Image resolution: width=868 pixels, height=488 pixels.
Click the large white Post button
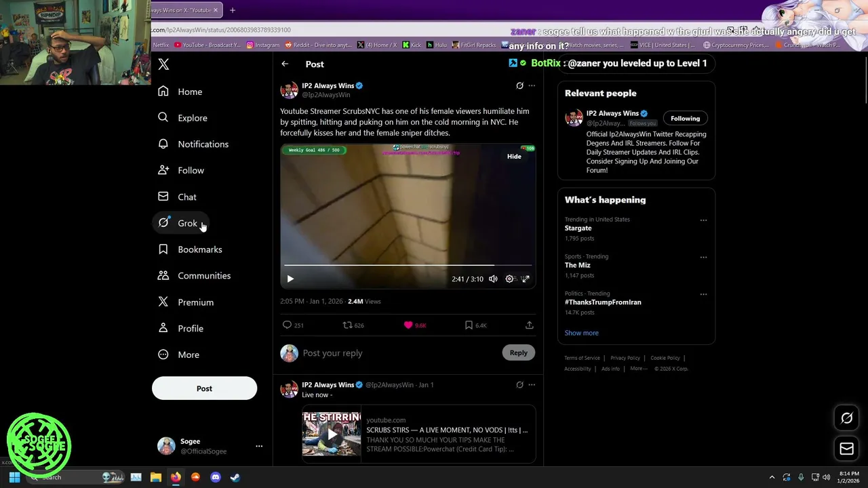pos(204,388)
